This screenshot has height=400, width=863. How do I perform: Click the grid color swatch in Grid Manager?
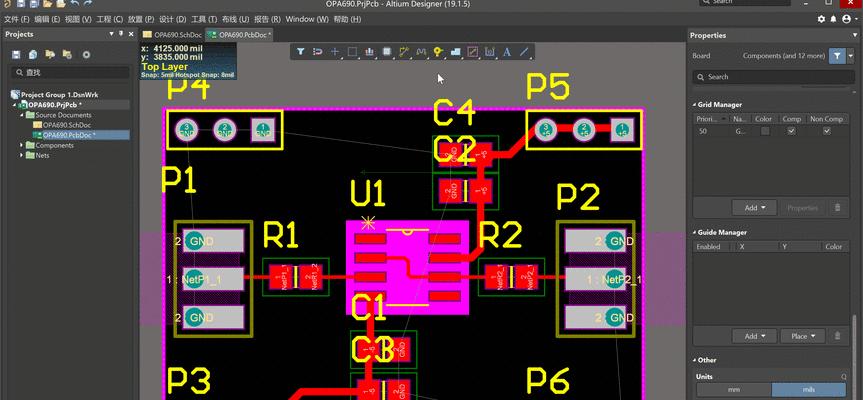pos(765,131)
